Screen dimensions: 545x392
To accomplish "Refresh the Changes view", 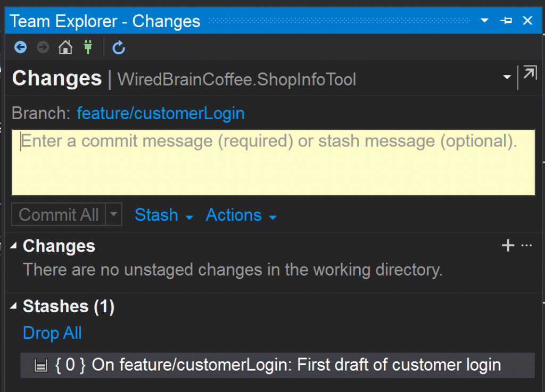I will (119, 47).
